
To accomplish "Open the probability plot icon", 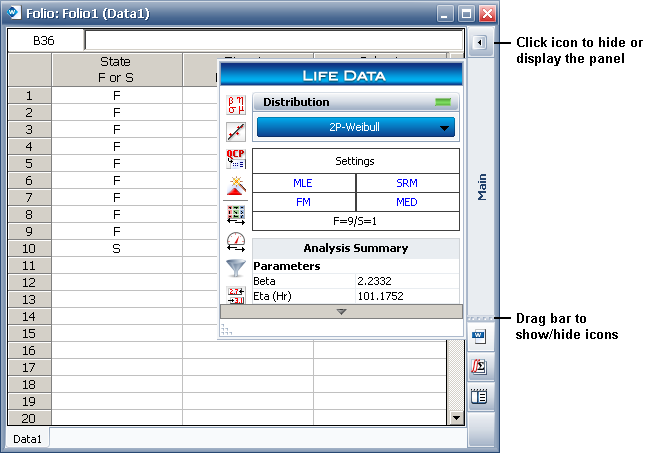I will (x=236, y=131).
